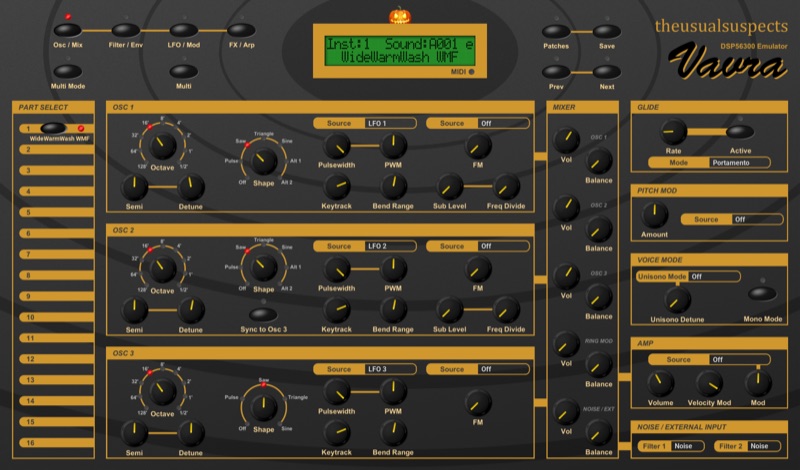Viewport: 800px width, 470px height.
Task: Open the Multi page button
Action: coord(183,71)
